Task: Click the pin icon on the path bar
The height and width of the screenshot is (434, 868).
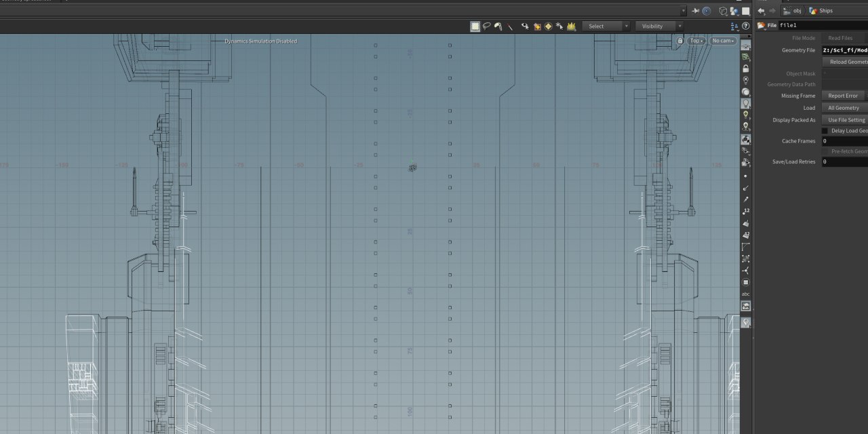Action: click(x=696, y=11)
